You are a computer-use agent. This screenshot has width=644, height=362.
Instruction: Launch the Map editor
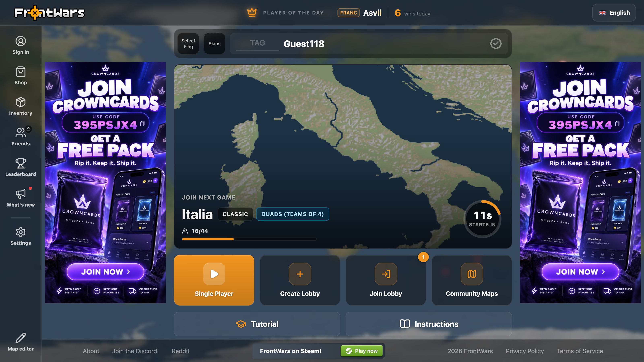(x=21, y=342)
